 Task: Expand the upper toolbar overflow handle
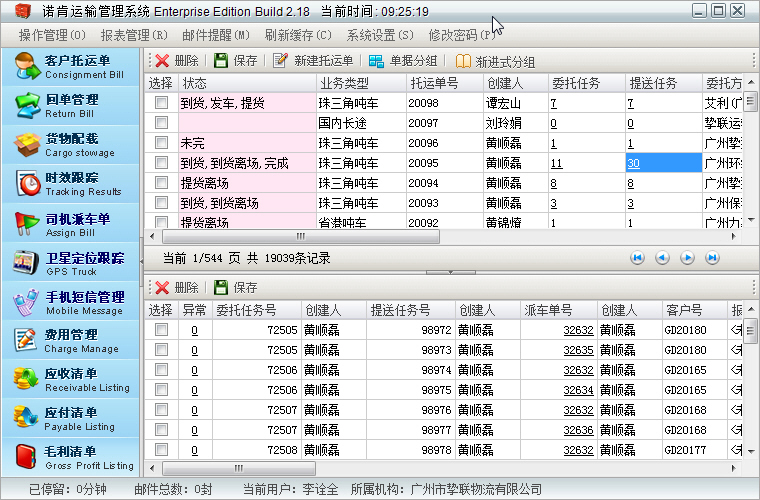(x=752, y=60)
